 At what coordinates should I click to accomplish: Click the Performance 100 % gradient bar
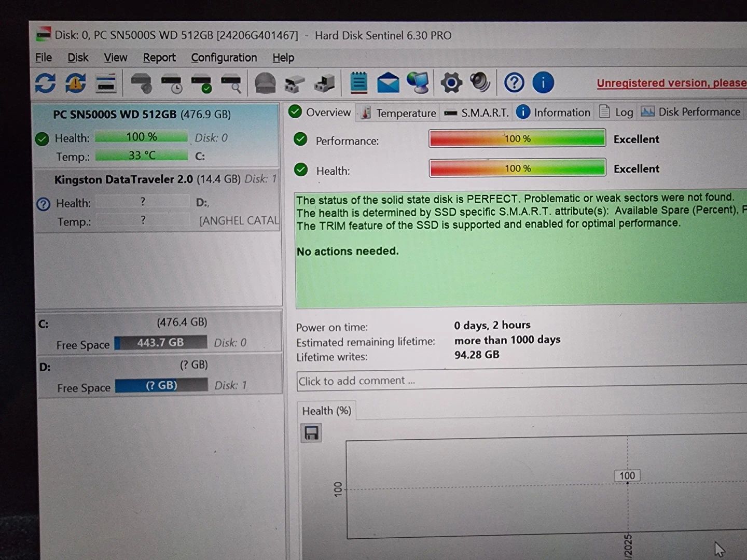tap(517, 138)
